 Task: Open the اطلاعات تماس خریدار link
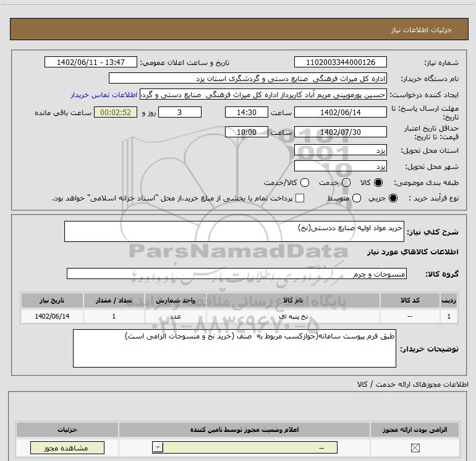[104, 95]
